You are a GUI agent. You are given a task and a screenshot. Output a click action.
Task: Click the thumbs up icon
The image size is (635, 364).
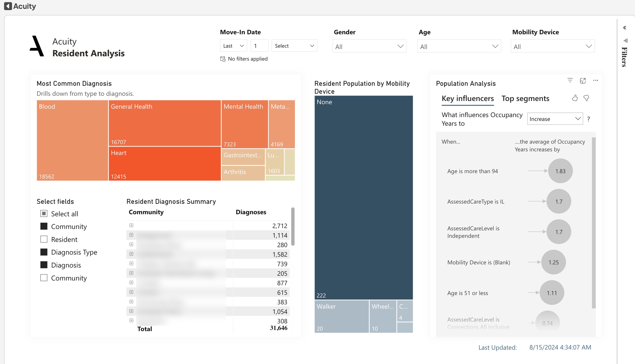pyautogui.click(x=575, y=98)
